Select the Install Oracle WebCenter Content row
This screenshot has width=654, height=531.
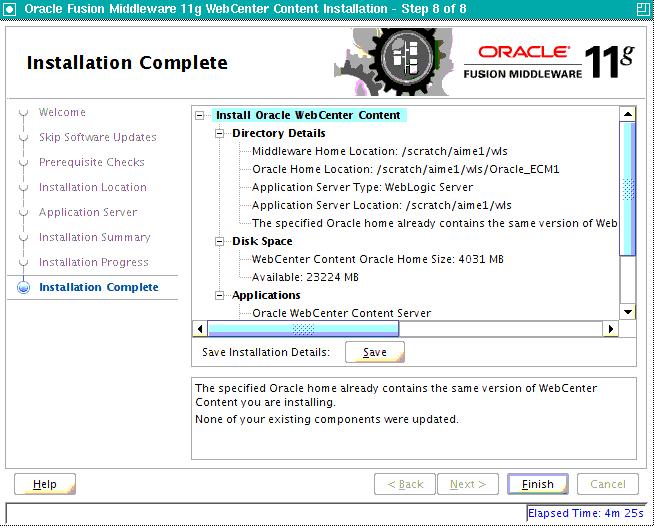[308, 115]
